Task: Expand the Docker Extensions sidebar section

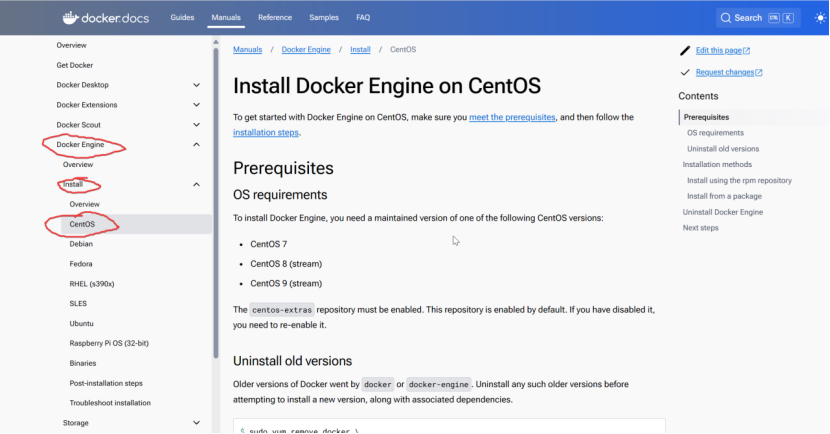Action: pos(196,105)
